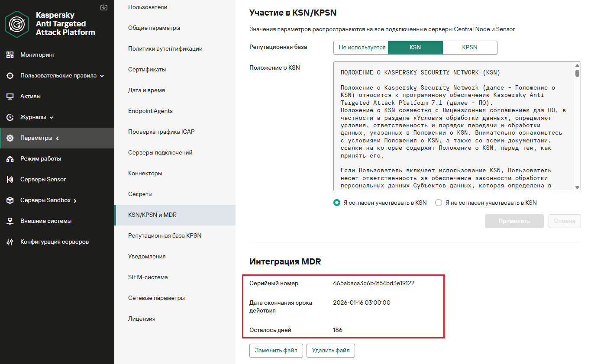607x364 pixels.
Task: Click the KSN statement scroll-down arrow
Action: click(577, 187)
